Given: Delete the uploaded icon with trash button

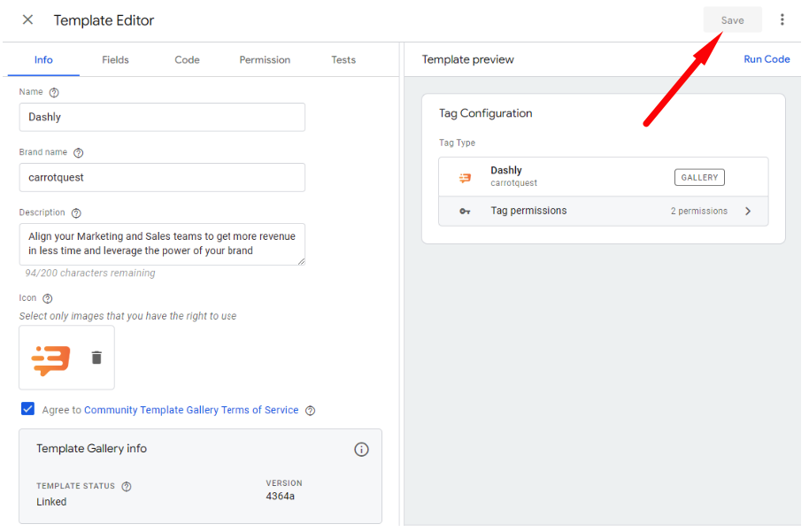Looking at the screenshot, I should (96, 358).
